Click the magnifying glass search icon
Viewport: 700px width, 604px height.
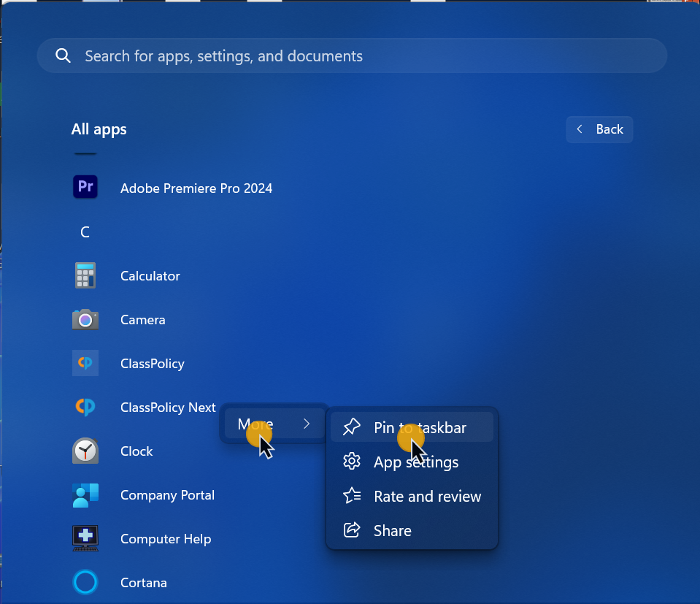point(64,56)
